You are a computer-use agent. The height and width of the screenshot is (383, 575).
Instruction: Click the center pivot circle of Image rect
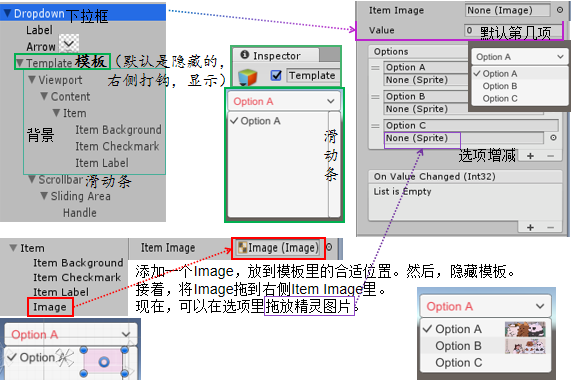click(x=104, y=362)
